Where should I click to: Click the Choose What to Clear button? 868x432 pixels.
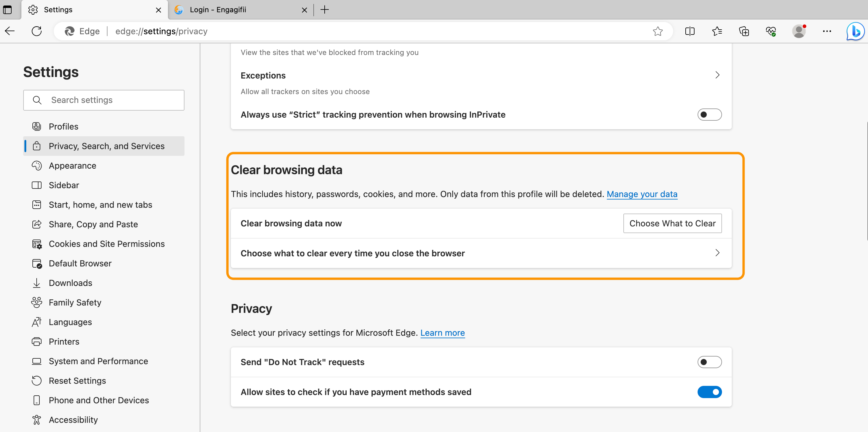pos(672,223)
